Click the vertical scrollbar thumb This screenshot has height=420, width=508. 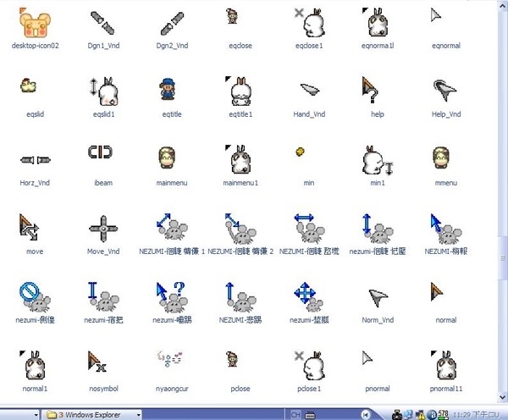tap(502, 257)
